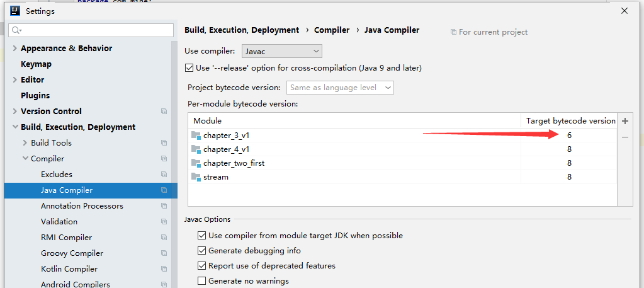The width and height of the screenshot is (644, 288).
Task: Click the IntelliJ logo in title bar
Action: pos(15,11)
